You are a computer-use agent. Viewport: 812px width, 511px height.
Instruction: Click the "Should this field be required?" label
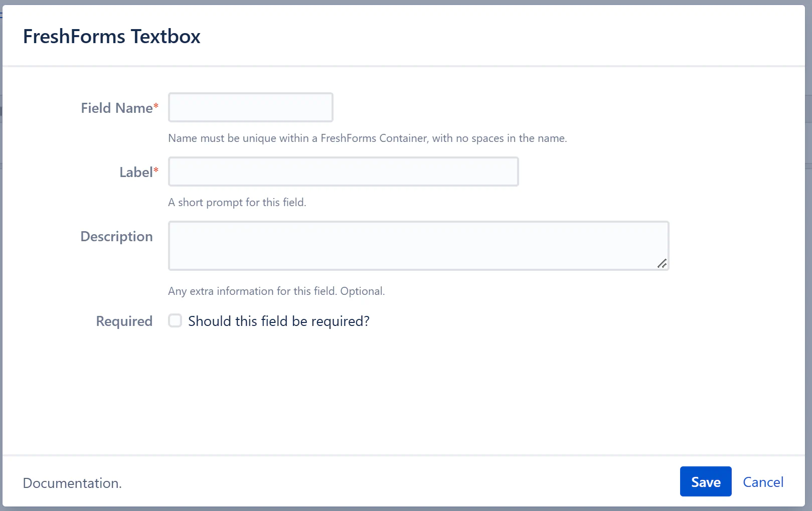point(279,321)
